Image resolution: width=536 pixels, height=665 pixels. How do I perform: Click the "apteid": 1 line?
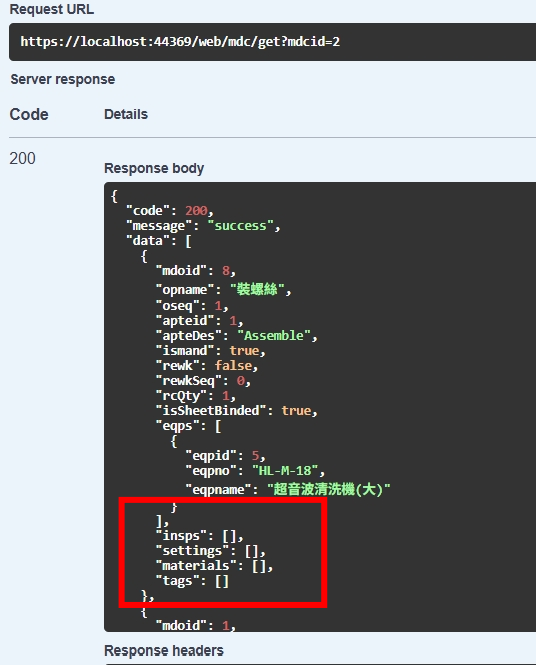[199, 321]
